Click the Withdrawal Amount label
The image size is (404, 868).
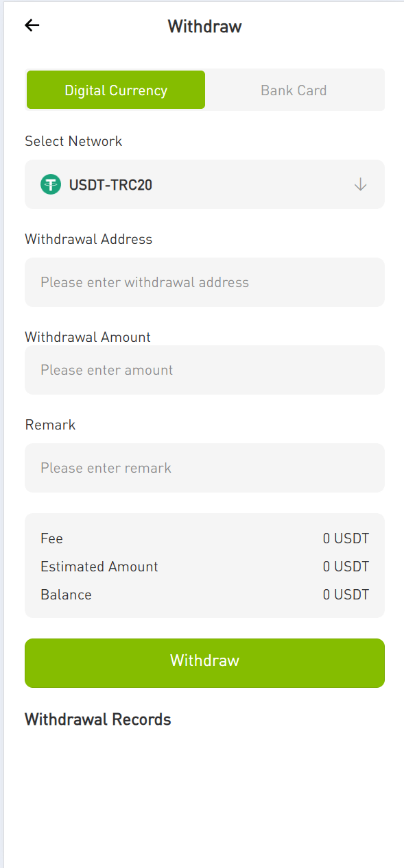tap(88, 337)
